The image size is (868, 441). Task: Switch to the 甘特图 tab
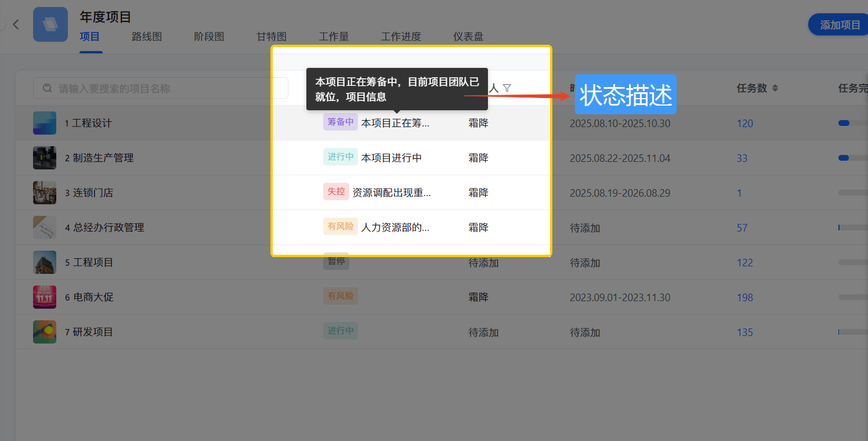(x=271, y=36)
